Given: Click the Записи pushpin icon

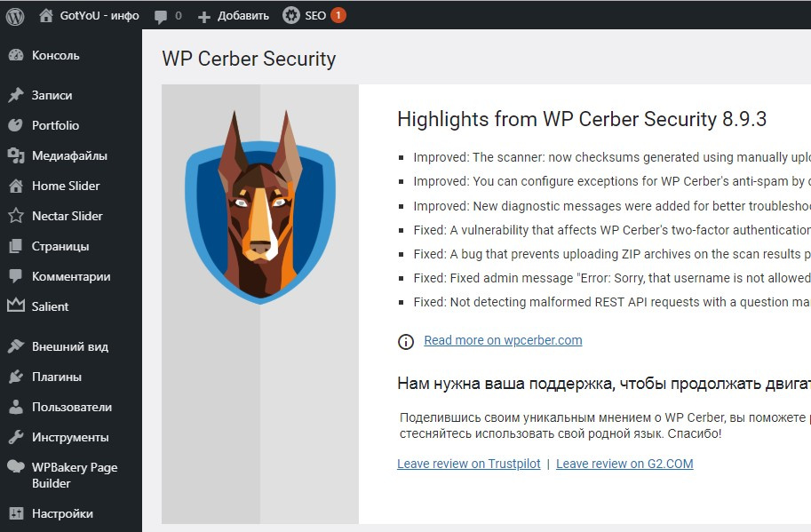Looking at the screenshot, I should pos(16,95).
